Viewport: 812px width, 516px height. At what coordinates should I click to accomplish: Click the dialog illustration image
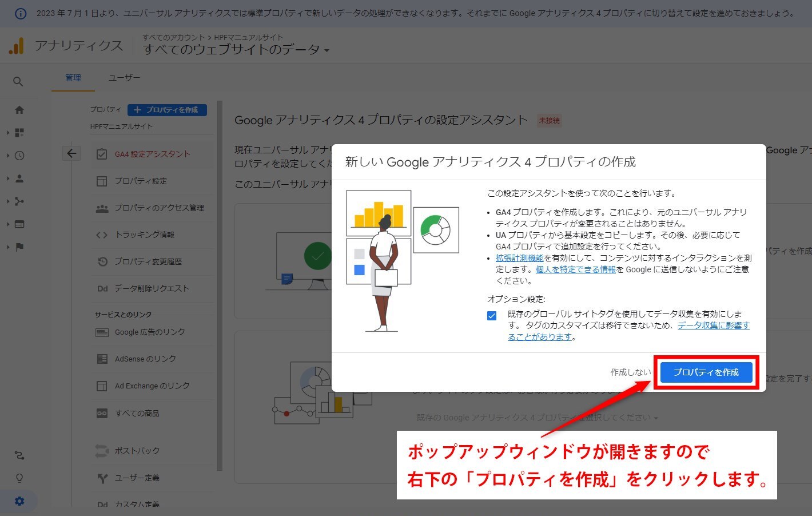(403, 261)
